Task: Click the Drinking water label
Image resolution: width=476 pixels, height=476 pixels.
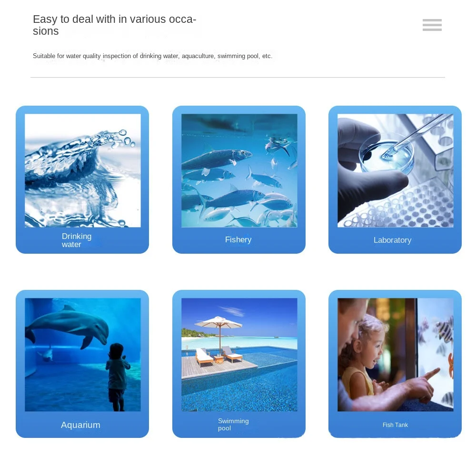Action: (x=77, y=240)
